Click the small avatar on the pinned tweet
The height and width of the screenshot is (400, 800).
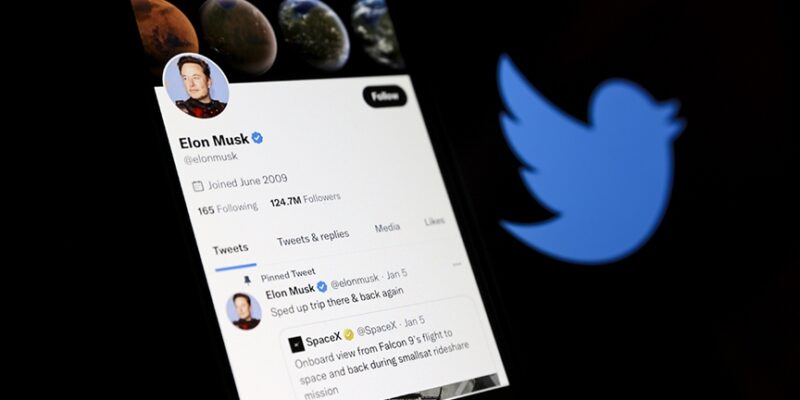[x=244, y=311]
